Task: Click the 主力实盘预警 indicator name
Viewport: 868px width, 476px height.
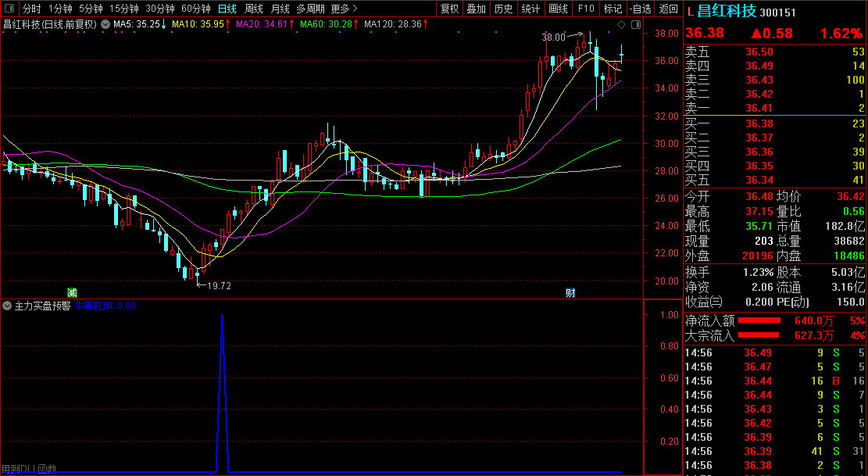Action: 43,306
